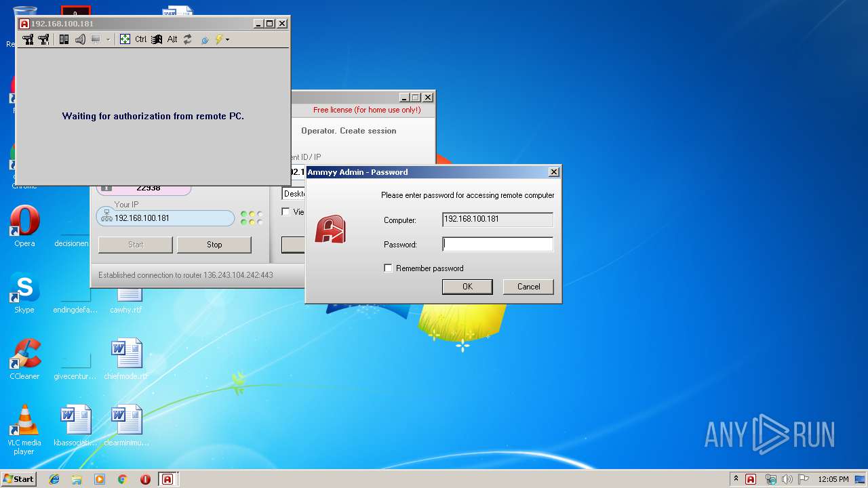Image resolution: width=868 pixels, height=488 pixels.
Task: Launch Chrome from the taskbar
Action: tap(123, 479)
